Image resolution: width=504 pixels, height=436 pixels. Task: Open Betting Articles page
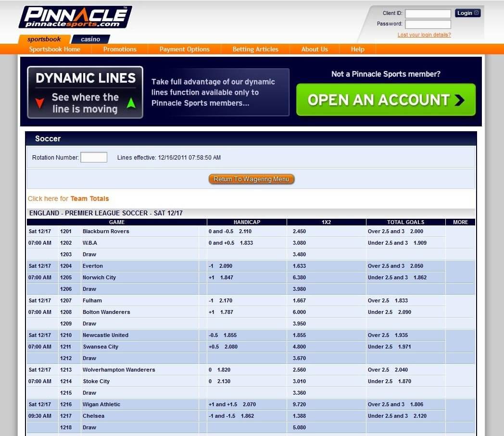(255, 49)
